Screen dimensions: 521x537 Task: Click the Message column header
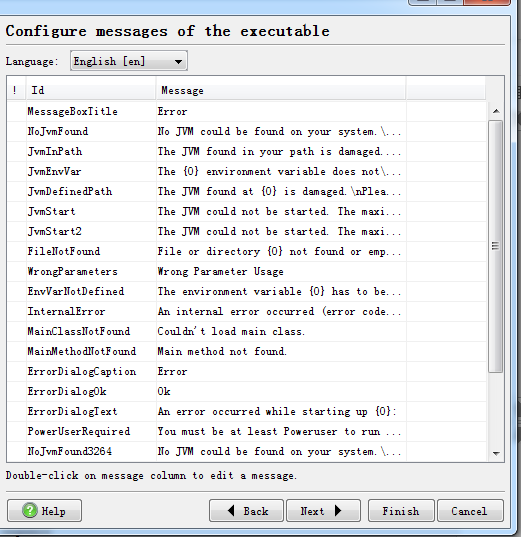pyautogui.click(x=281, y=90)
